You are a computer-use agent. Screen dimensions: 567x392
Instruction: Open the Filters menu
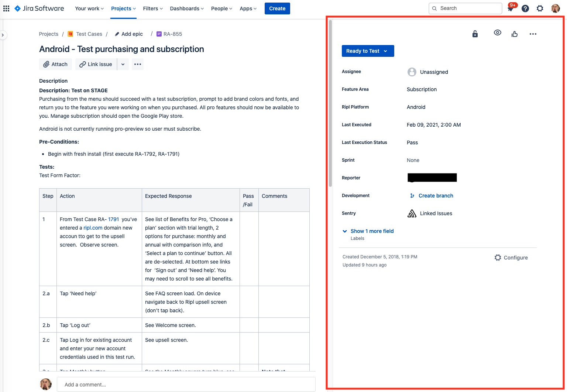[153, 8]
